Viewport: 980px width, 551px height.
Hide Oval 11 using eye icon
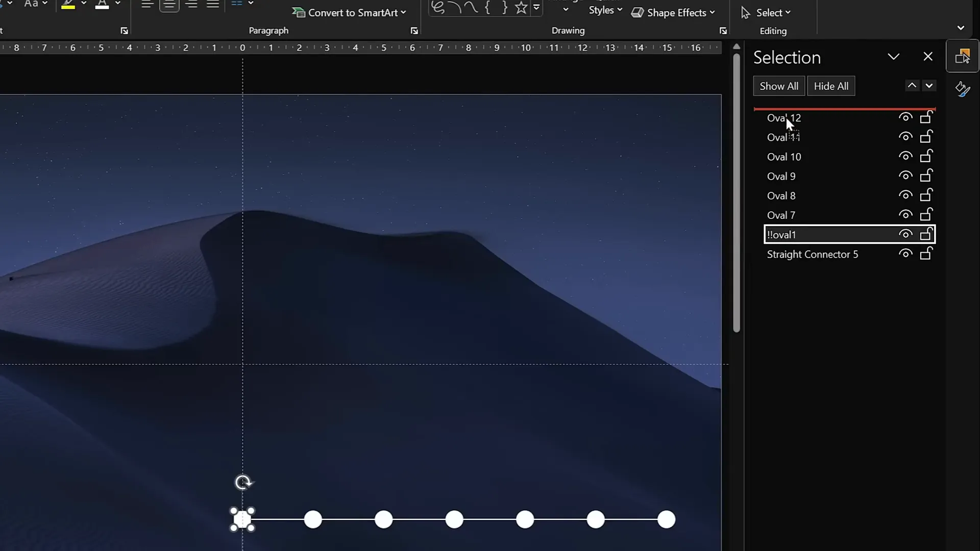(x=905, y=137)
